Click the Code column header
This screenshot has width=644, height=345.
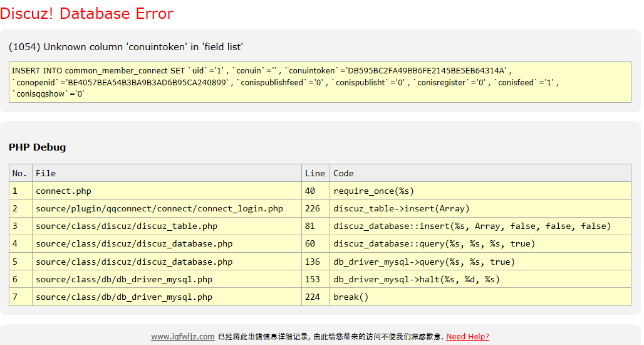click(480, 173)
